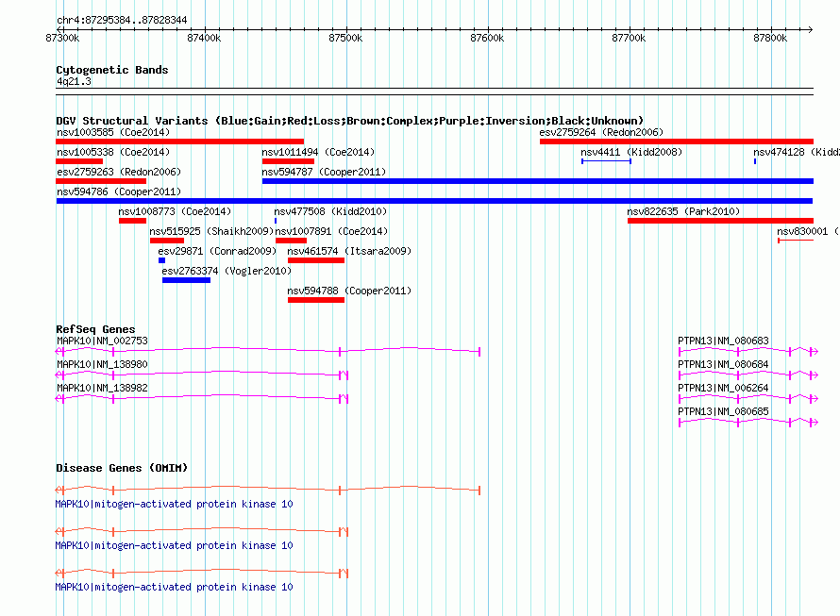Open transcript MAPK10|NM_002753
The image size is (840, 616).
pyautogui.click(x=102, y=341)
